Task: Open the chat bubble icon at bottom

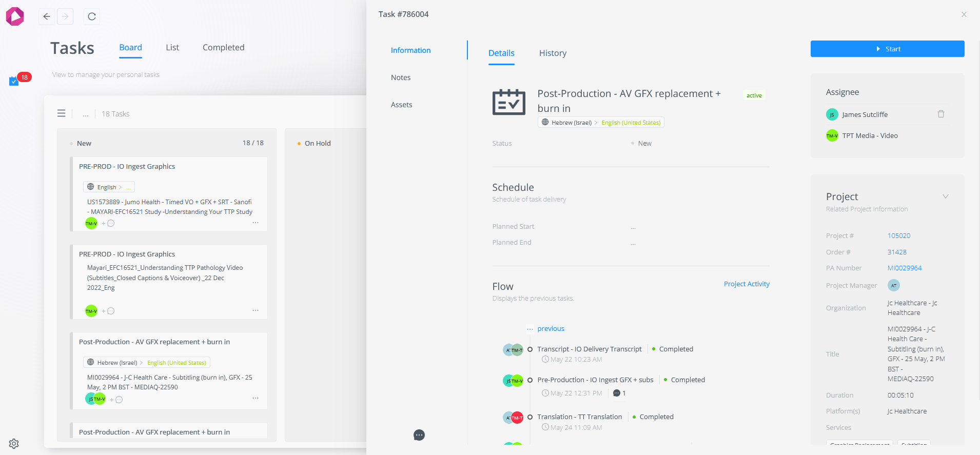Action: click(x=419, y=435)
